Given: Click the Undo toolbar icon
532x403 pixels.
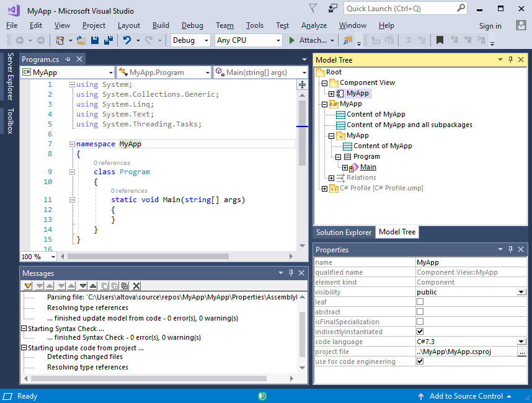Looking at the screenshot, I should click(127, 40).
